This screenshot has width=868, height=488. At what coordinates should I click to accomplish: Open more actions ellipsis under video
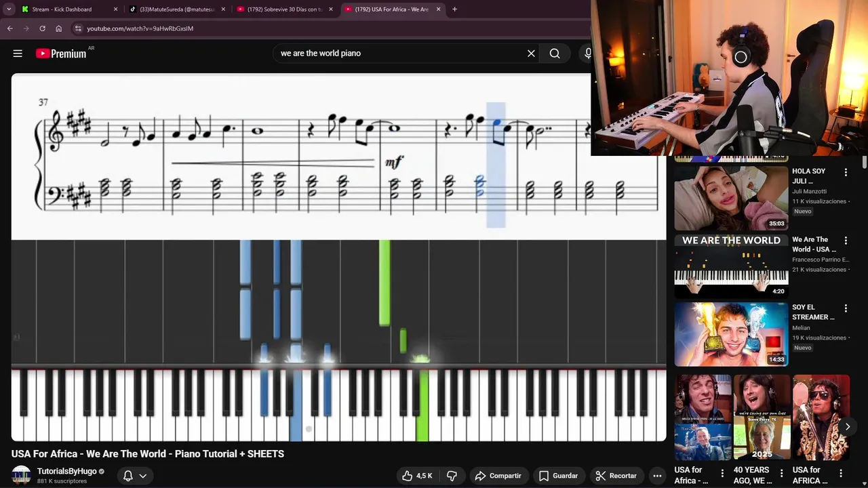(657, 476)
